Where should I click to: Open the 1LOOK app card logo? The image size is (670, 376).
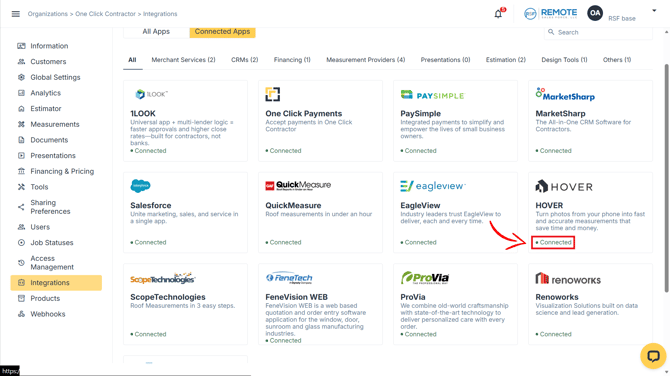(x=151, y=94)
